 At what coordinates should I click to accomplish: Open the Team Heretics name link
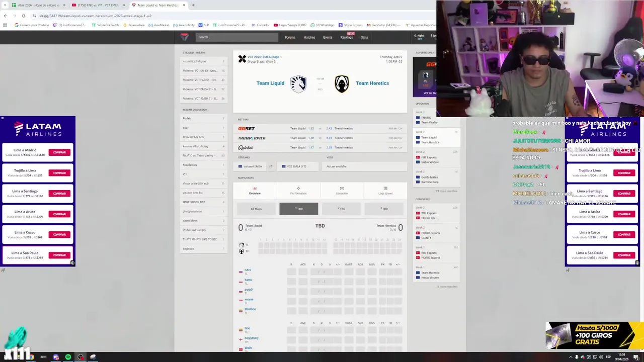coord(372,83)
